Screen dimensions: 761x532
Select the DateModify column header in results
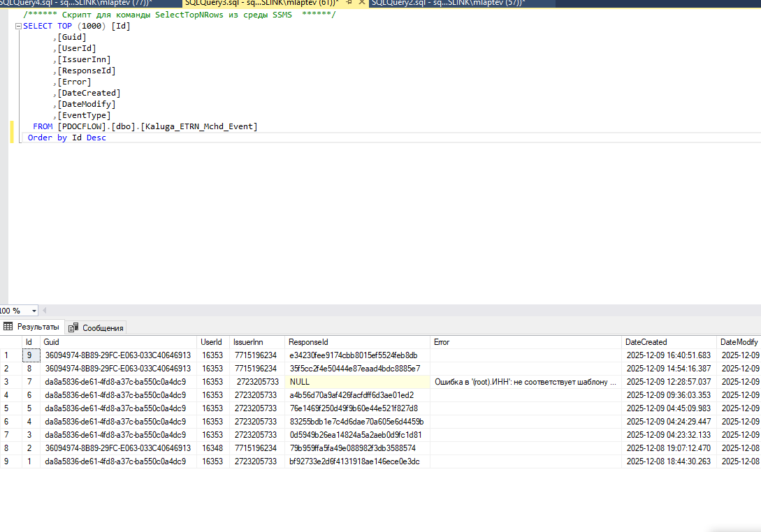pos(739,342)
